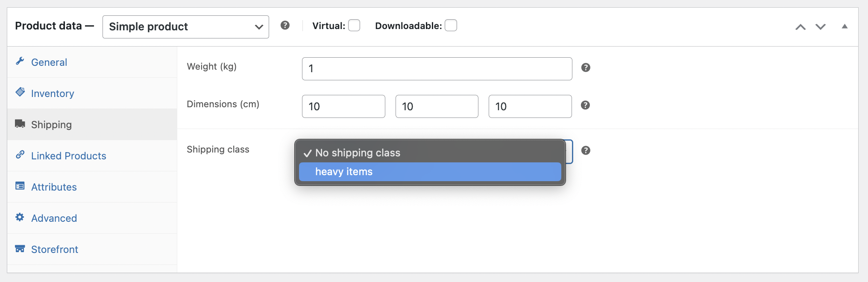Click the help icon beside product type
Image resolution: width=868 pixels, height=282 pixels.
[x=285, y=25]
